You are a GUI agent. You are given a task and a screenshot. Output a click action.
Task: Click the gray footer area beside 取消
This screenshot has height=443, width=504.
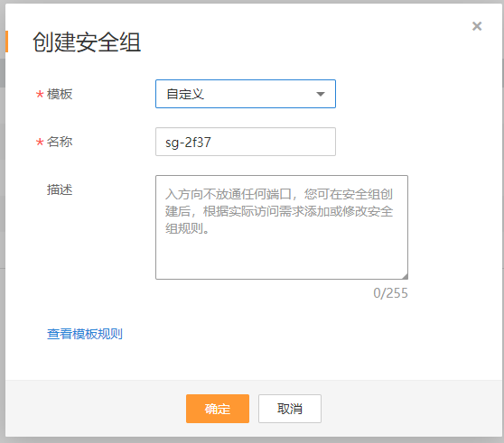(412, 409)
